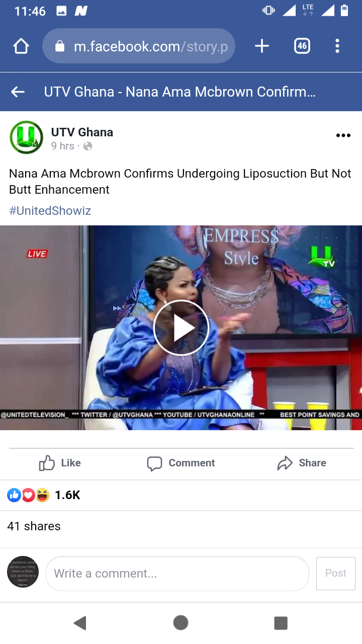362x644 pixels.
Task: Share the post
Action: pyautogui.click(x=302, y=463)
